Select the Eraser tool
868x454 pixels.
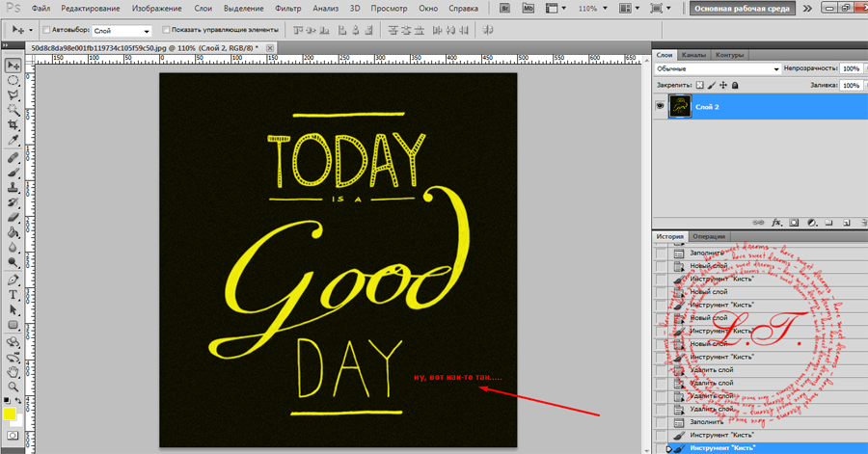click(13, 218)
